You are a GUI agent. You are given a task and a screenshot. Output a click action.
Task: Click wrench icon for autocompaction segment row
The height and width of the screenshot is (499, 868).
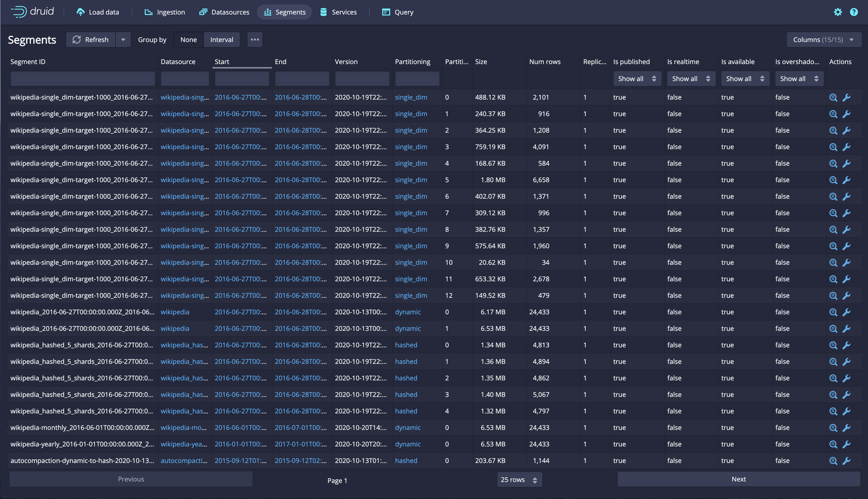pos(846,461)
